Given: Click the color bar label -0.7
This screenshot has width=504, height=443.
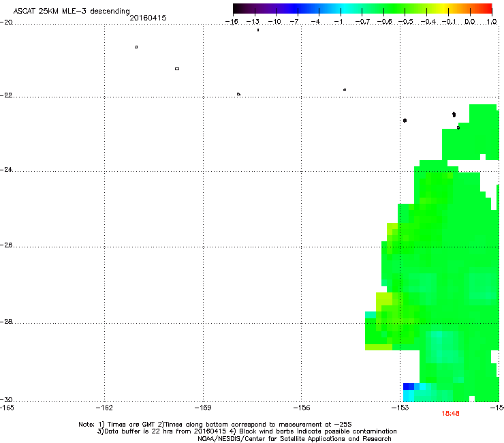Looking at the screenshot, I should coord(362,22).
